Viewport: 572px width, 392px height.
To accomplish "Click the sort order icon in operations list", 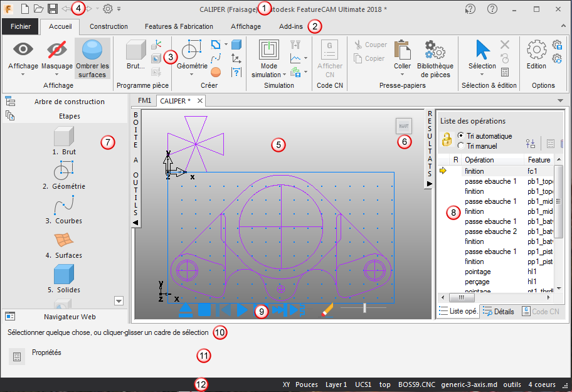I will point(531,143).
